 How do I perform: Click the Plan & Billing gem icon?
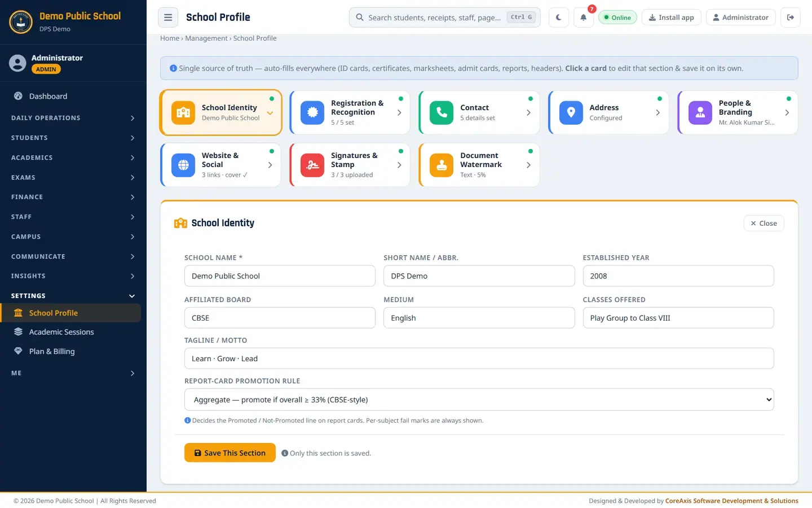coord(18,351)
